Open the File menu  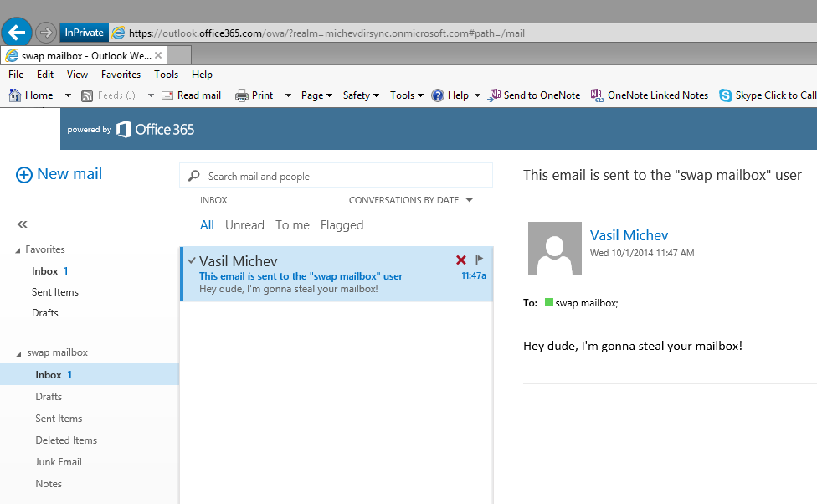pos(16,75)
